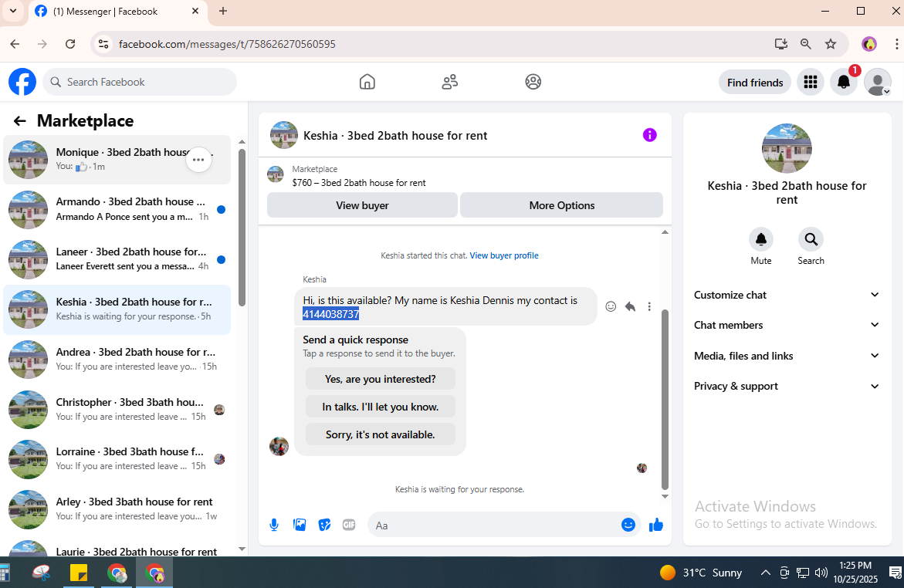Choose a GIF icon
This screenshot has height=588, width=904.
tap(349, 525)
